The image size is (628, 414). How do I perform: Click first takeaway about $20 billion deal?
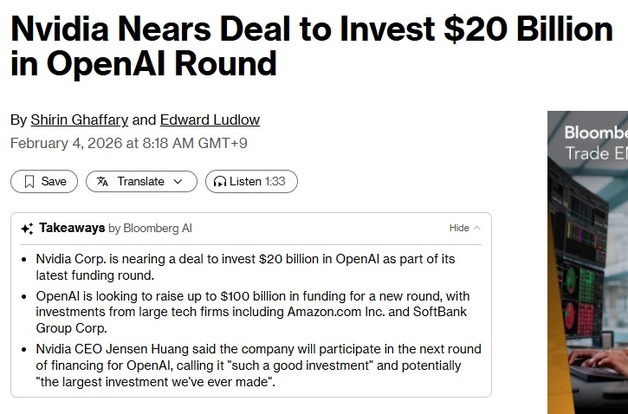click(245, 267)
